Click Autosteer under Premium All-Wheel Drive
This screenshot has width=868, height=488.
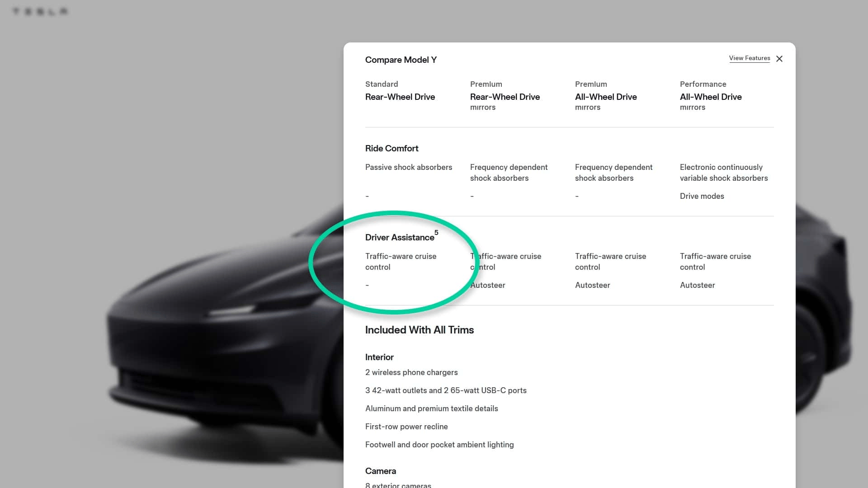(592, 285)
